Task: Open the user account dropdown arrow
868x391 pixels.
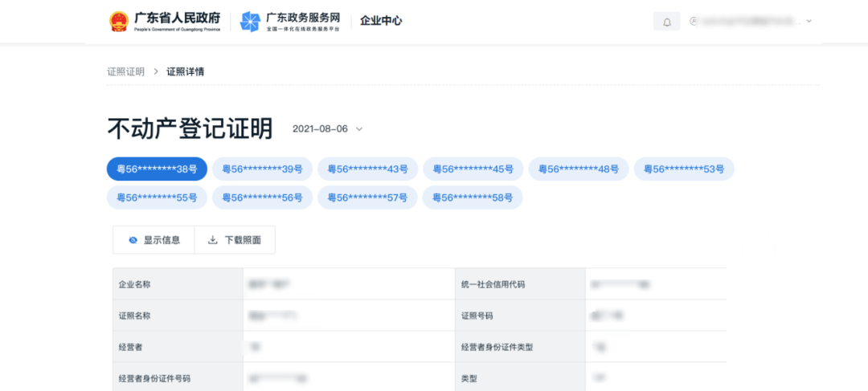Action: 809,22
